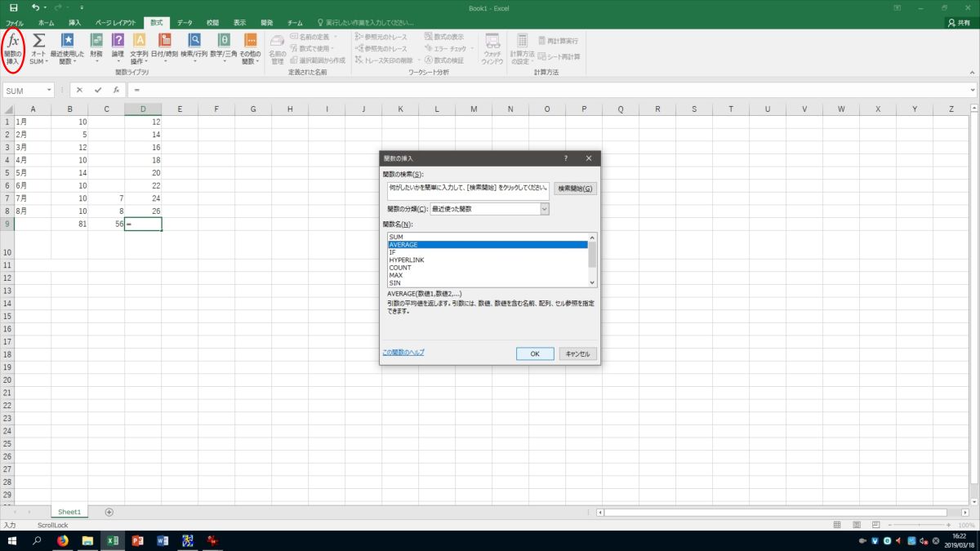Screen dimensions: 980x551
Task: Open 最近使用した関数 star icon
Action: (68, 49)
